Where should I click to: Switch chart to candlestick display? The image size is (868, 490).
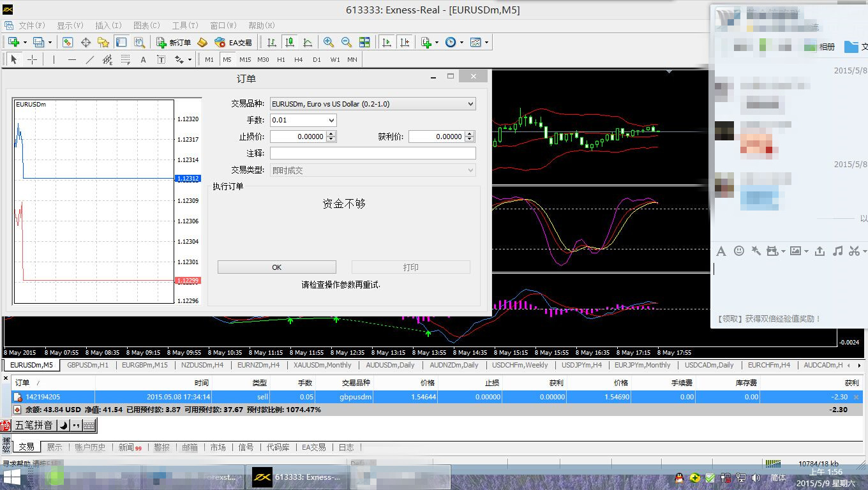[x=290, y=43]
